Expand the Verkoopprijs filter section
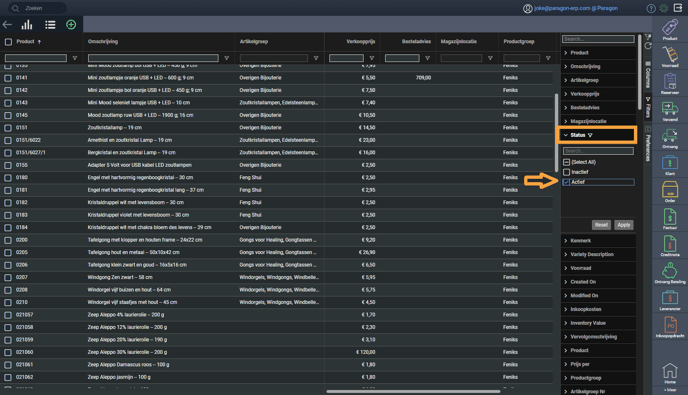688x395 pixels. [566, 94]
